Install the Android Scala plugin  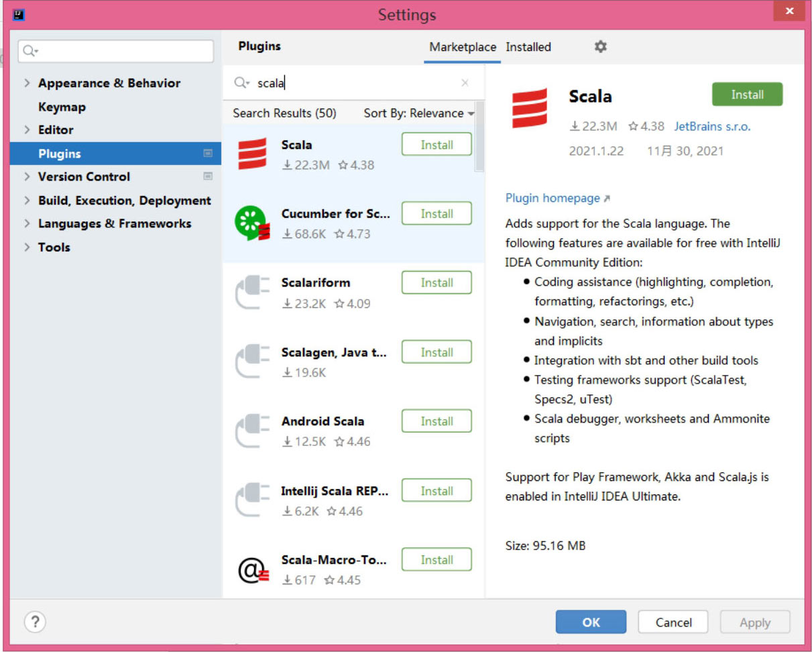click(437, 421)
